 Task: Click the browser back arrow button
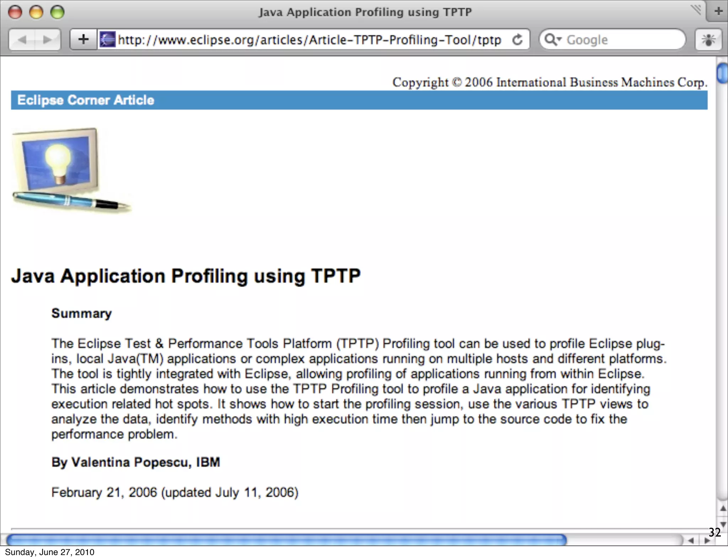(22, 39)
